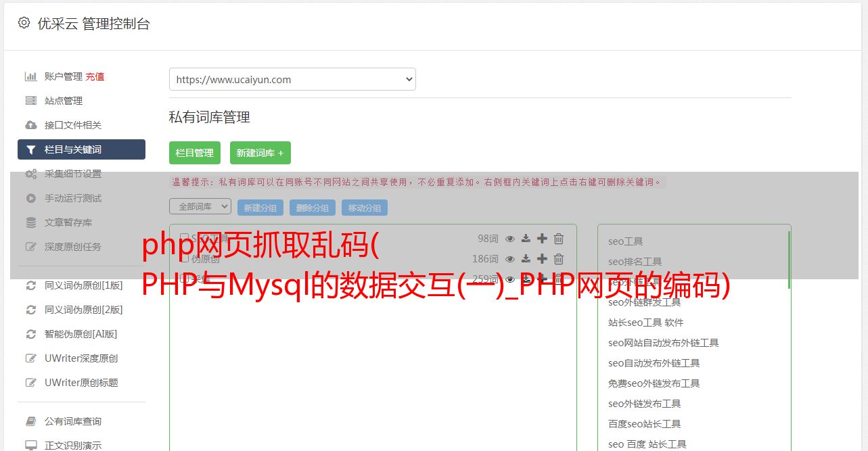This screenshot has height=451, width=868.
Task: Delete the 186词 library with trash icon
Action: coord(559,259)
